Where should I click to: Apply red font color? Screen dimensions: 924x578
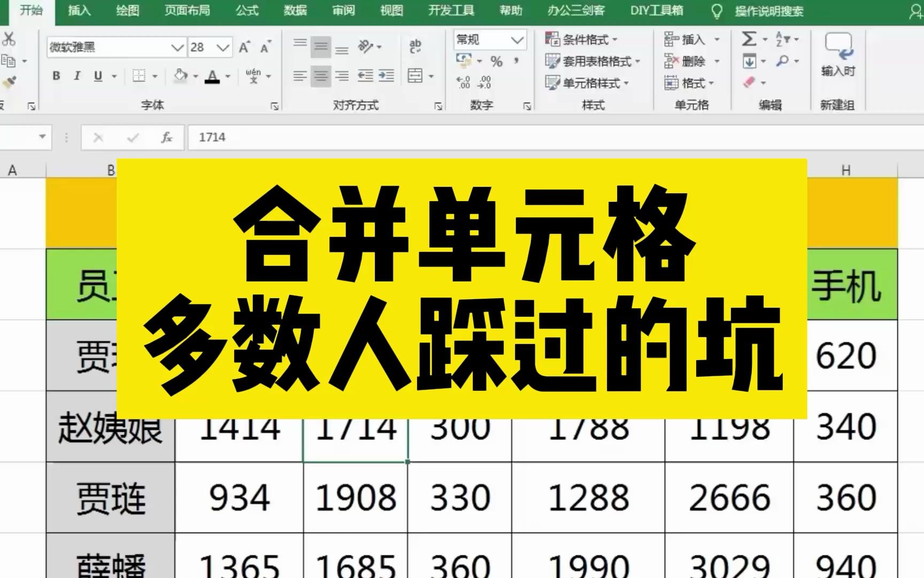[213, 76]
